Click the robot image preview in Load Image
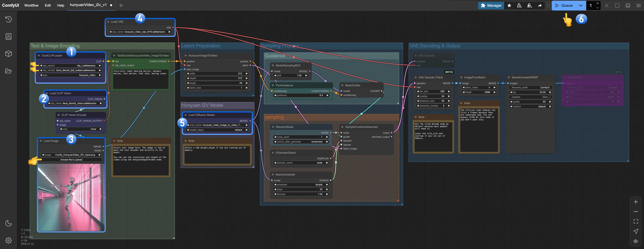This screenshot has width=644, height=249. (x=71, y=198)
